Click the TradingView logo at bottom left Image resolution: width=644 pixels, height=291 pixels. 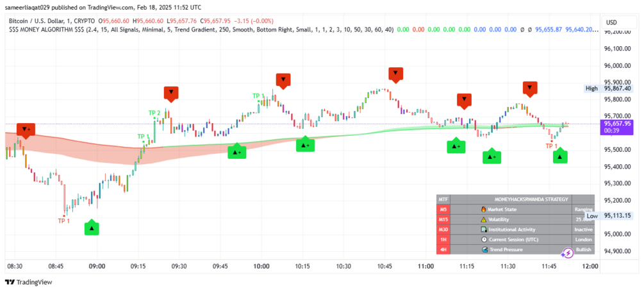tap(28, 283)
